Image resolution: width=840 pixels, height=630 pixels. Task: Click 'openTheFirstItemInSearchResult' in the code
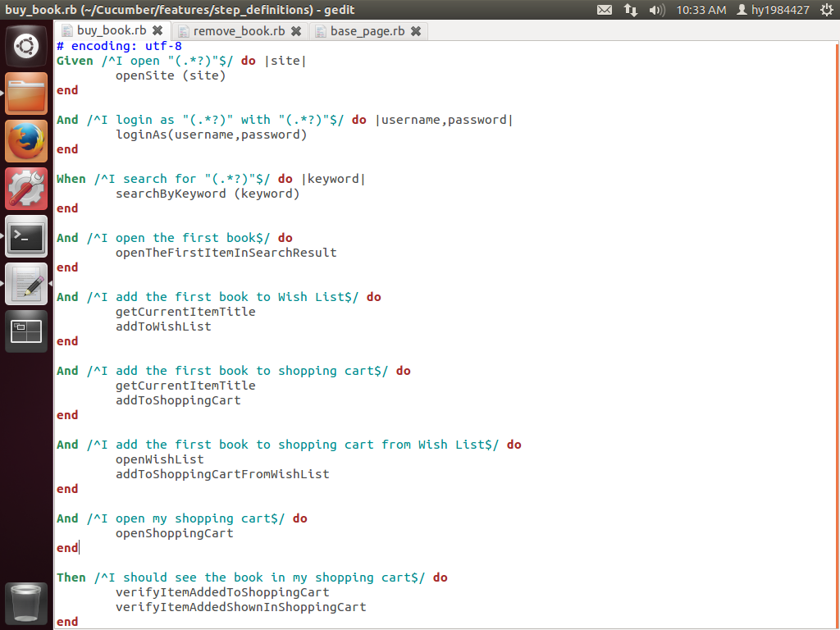tap(226, 253)
